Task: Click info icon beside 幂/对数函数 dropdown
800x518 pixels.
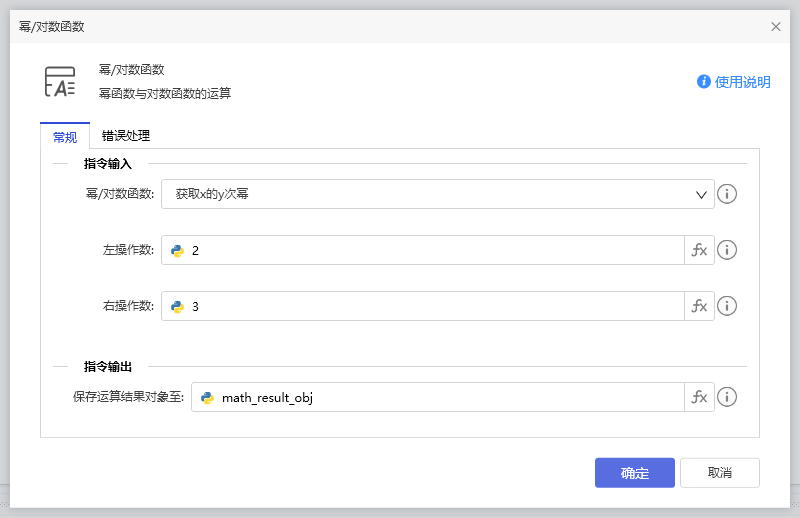Action: click(x=728, y=194)
